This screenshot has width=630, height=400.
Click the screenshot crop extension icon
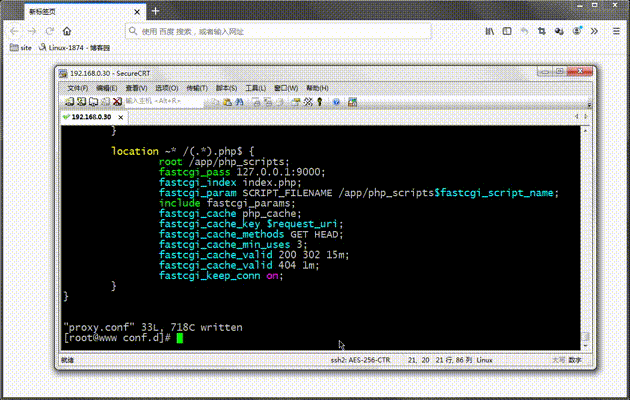[x=542, y=31]
